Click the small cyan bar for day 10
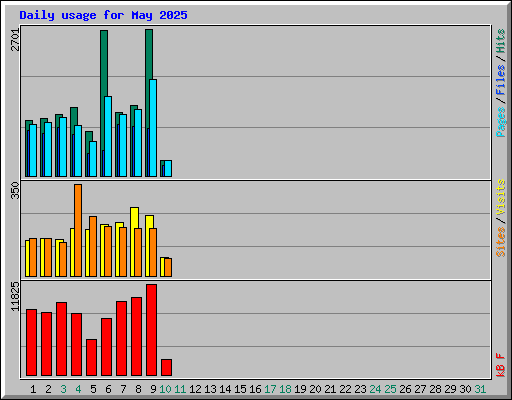The height and width of the screenshot is (400, 512). [x=168, y=169]
